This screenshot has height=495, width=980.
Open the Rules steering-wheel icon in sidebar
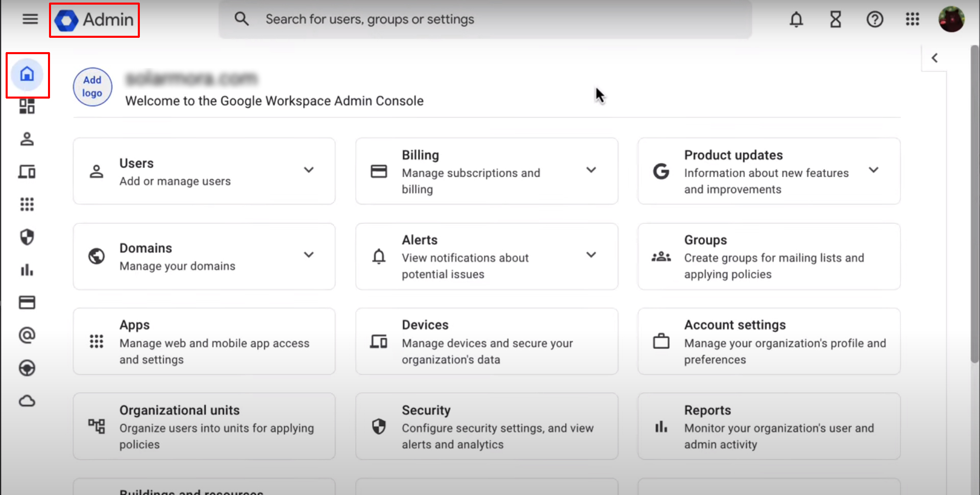pos(27,368)
